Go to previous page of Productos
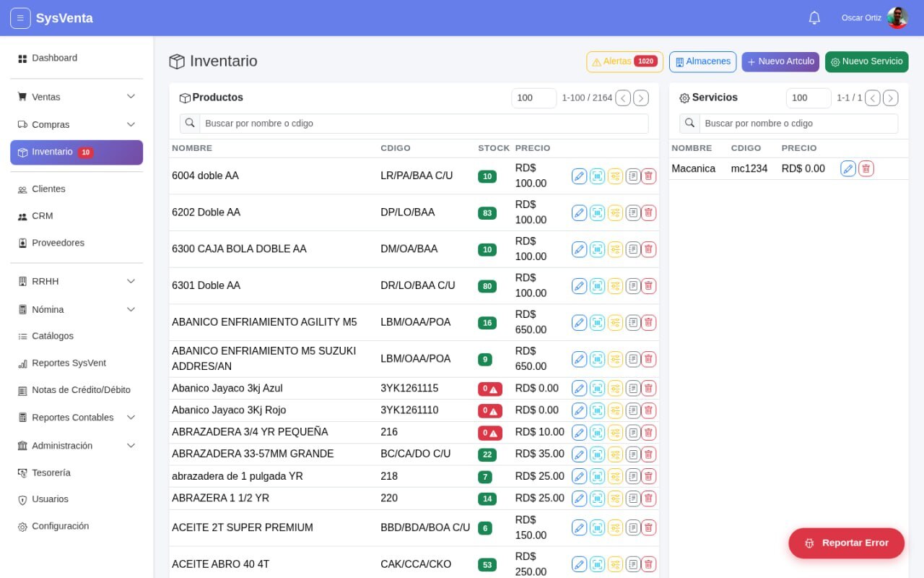The image size is (924, 578). pos(623,98)
